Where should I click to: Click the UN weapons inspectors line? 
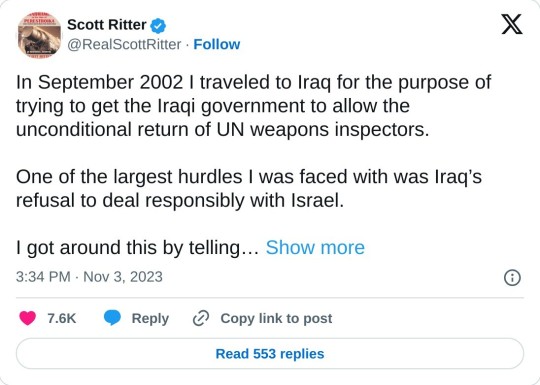[x=222, y=130]
